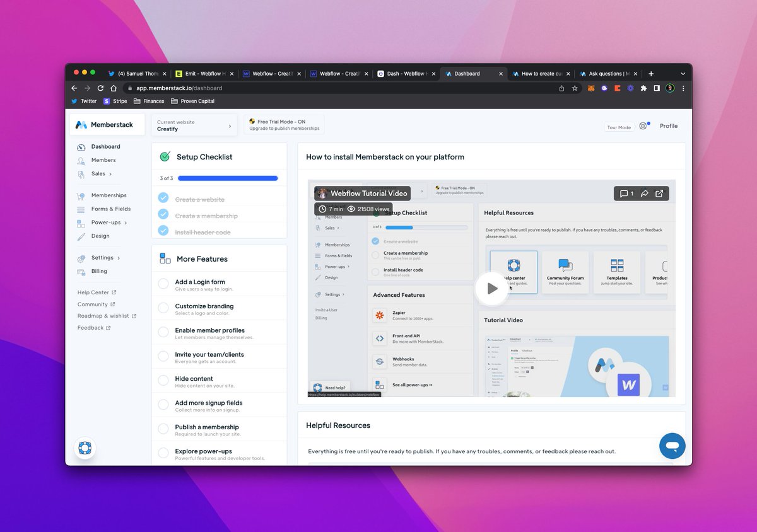757x532 pixels.
Task: Toggle Chrome's side panel icon
Action: click(x=657, y=88)
